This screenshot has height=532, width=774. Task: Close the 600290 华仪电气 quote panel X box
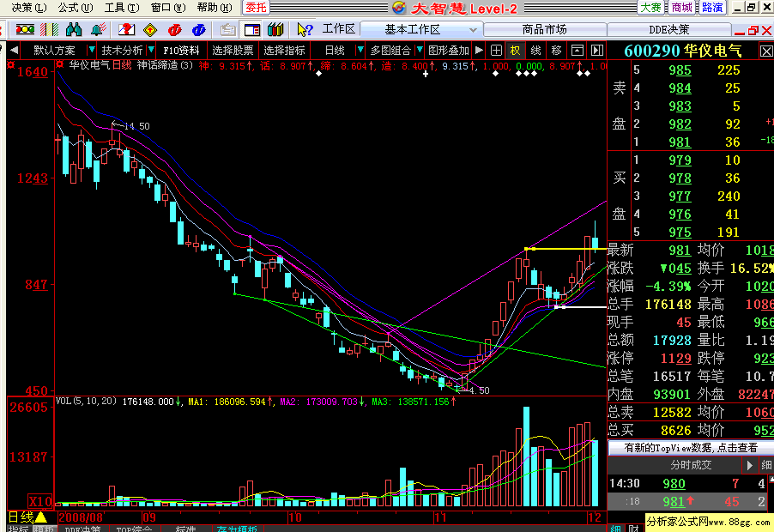[765, 51]
